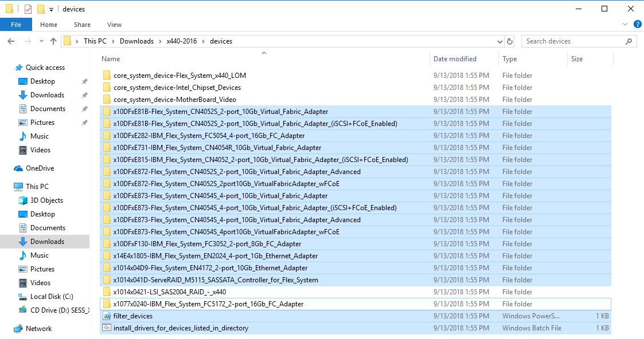Open the address bar previous locations dropdown
Screen dimensions: 644x339
pyautogui.click(x=499, y=41)
